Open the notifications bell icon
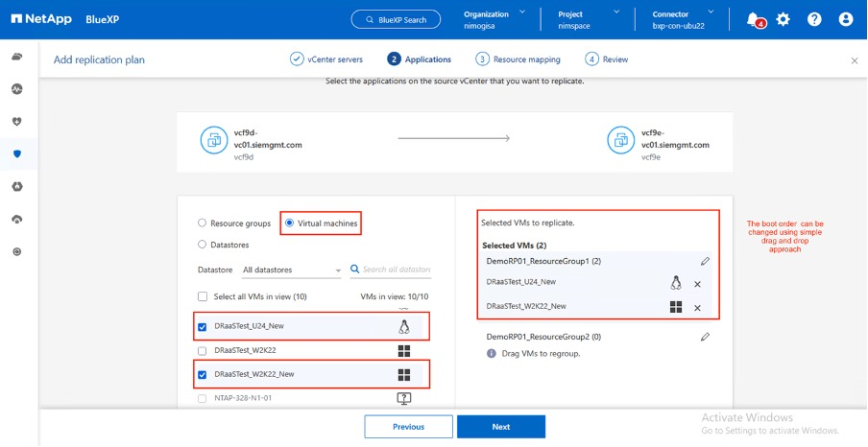This screenshot has height=447, width=868. [x=755, y=19]
